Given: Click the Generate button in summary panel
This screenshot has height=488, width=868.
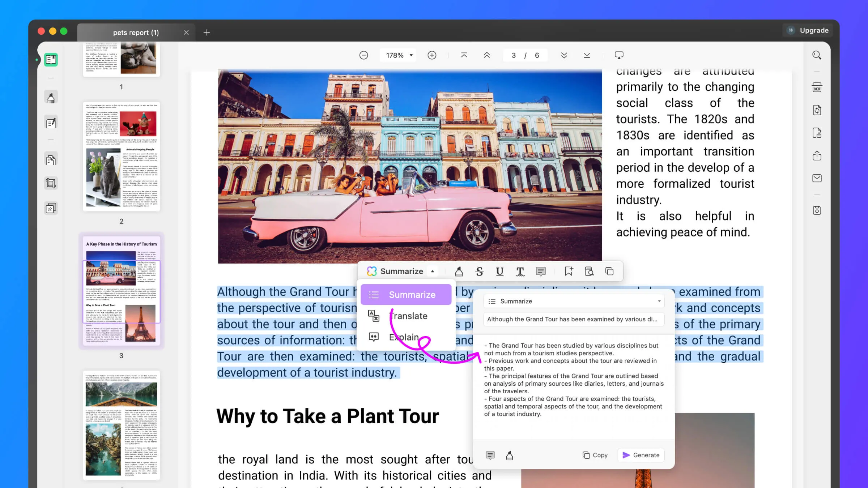Looking at the screenshot, I should [641, 455].
